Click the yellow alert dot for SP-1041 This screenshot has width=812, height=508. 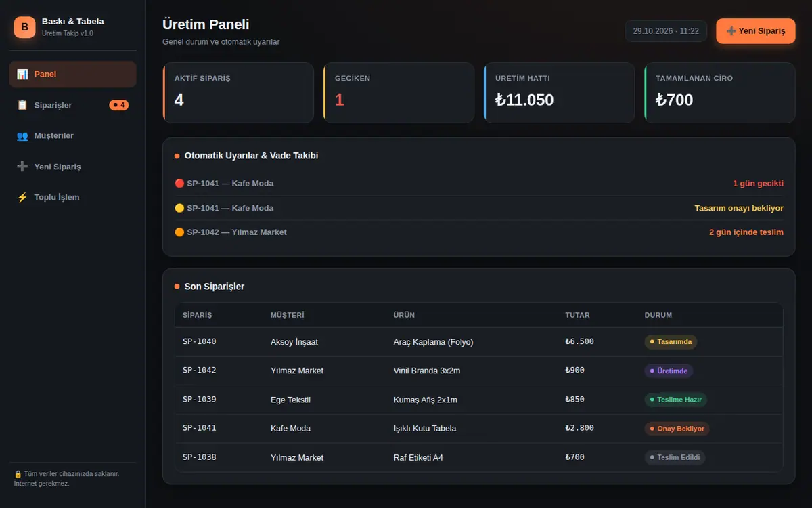tap(179, 208)
